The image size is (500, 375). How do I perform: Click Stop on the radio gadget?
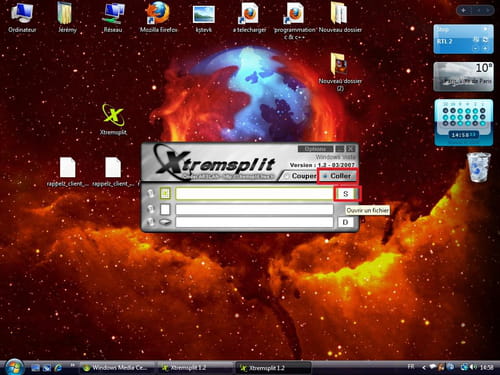tap(443, 29)
